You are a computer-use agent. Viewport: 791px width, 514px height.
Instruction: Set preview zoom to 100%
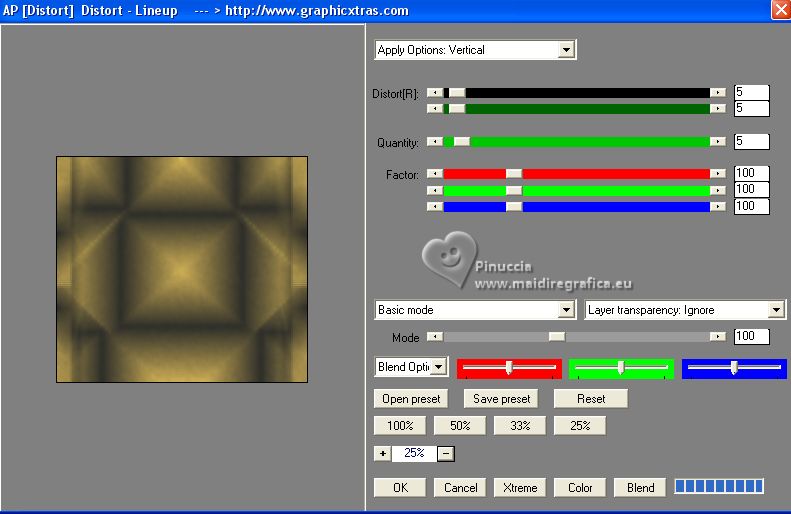[400, 425]
